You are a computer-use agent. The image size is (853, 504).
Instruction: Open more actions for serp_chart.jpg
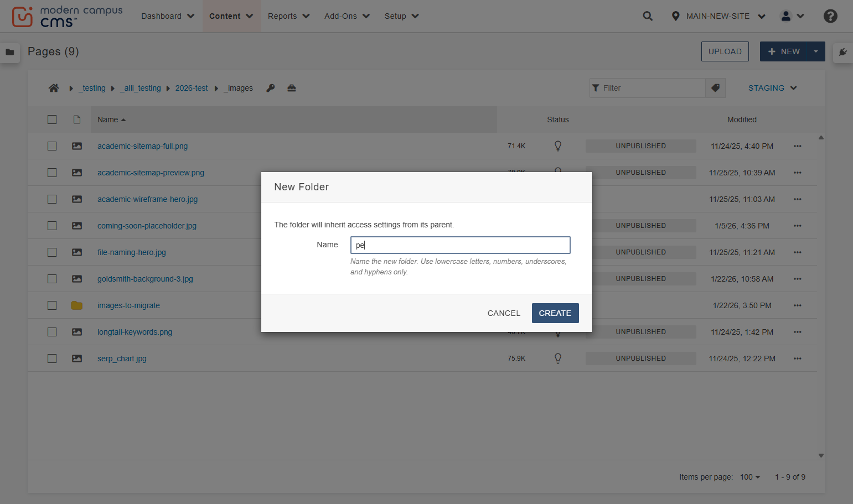pyautogui.click(x=798, y=358)
